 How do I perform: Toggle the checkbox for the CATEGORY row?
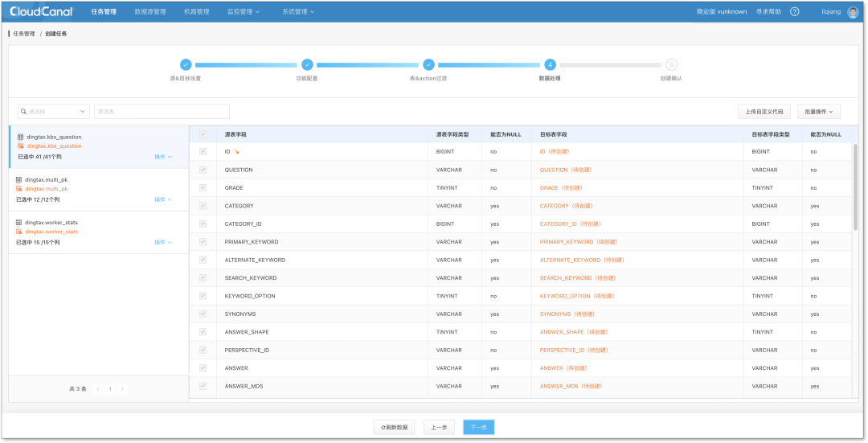[203, 206]
